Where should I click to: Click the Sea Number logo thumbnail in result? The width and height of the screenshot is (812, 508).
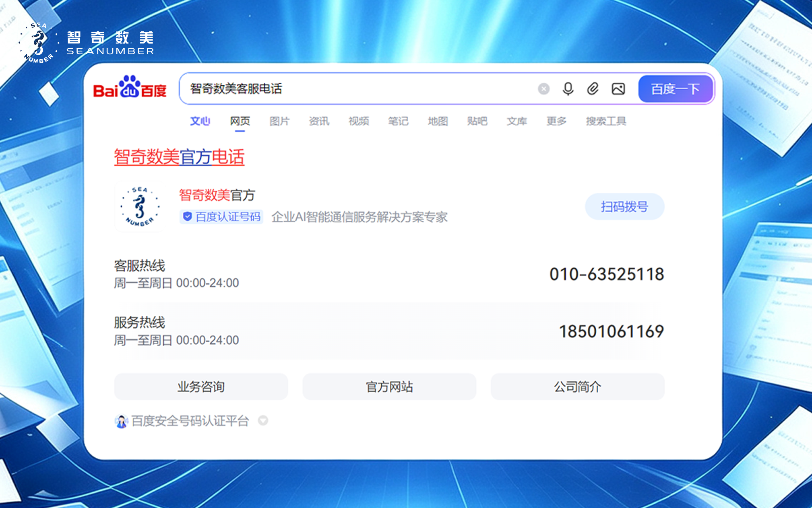tap(140, 206)
